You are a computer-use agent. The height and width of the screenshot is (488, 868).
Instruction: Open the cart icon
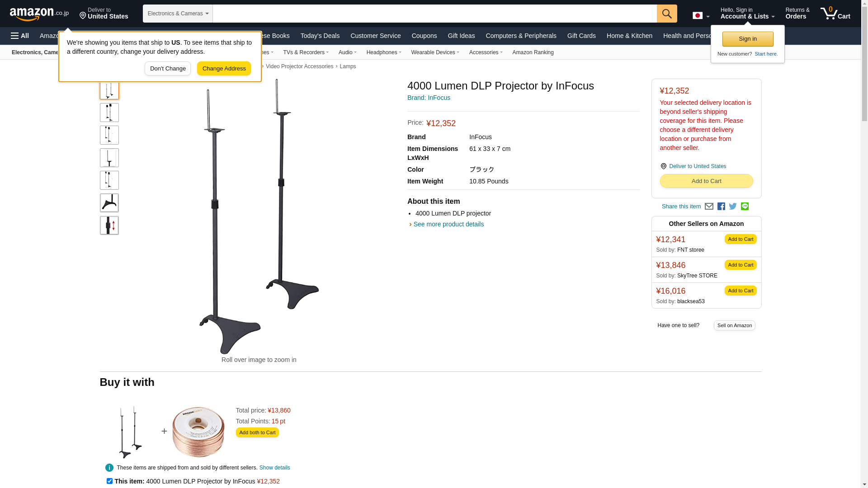point(835,13)
